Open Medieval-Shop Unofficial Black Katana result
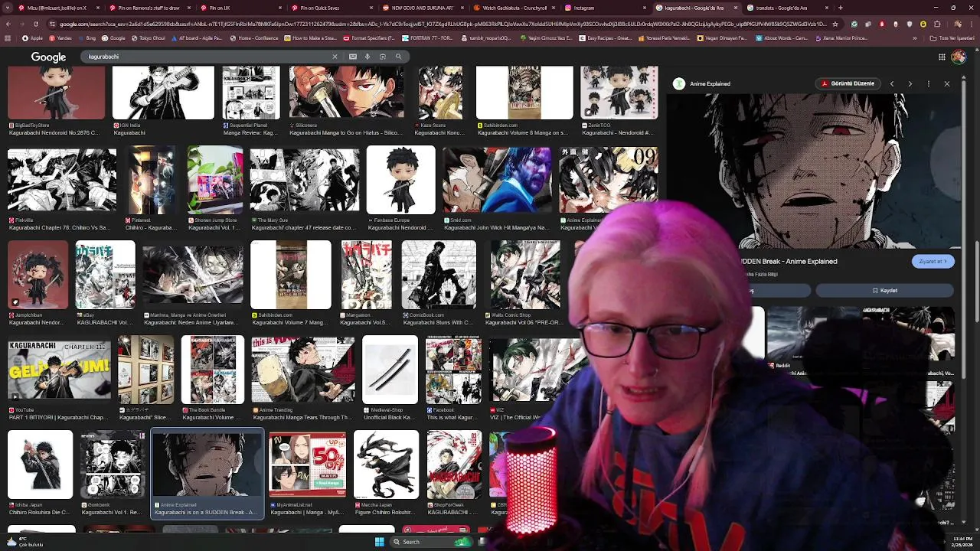The image size is (980, 551). pyautogui.click(x=390, y=379)
